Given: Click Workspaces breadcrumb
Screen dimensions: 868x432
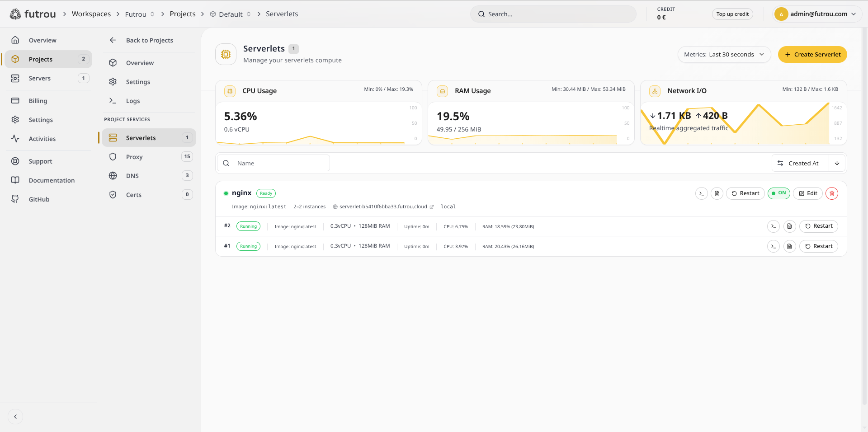Looking at the screenshot, I should 91,14.
